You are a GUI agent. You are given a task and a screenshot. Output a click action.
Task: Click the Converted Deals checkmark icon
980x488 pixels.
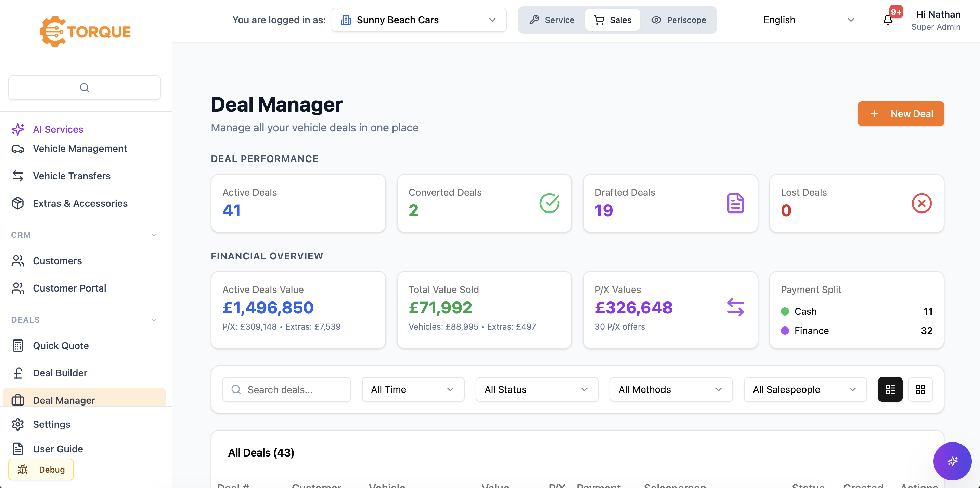point(549,203)
